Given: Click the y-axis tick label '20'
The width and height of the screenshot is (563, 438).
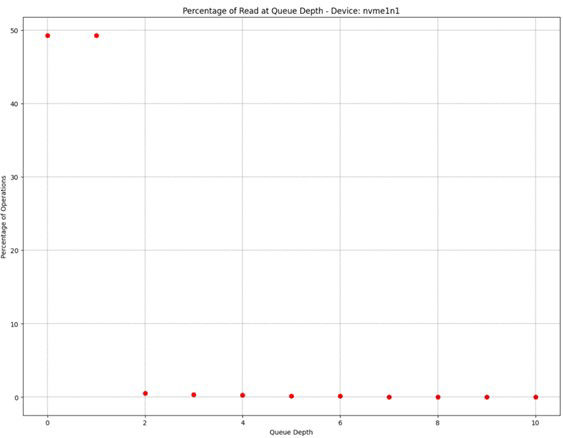Looking at the screenshot, I should click(14, 251).
